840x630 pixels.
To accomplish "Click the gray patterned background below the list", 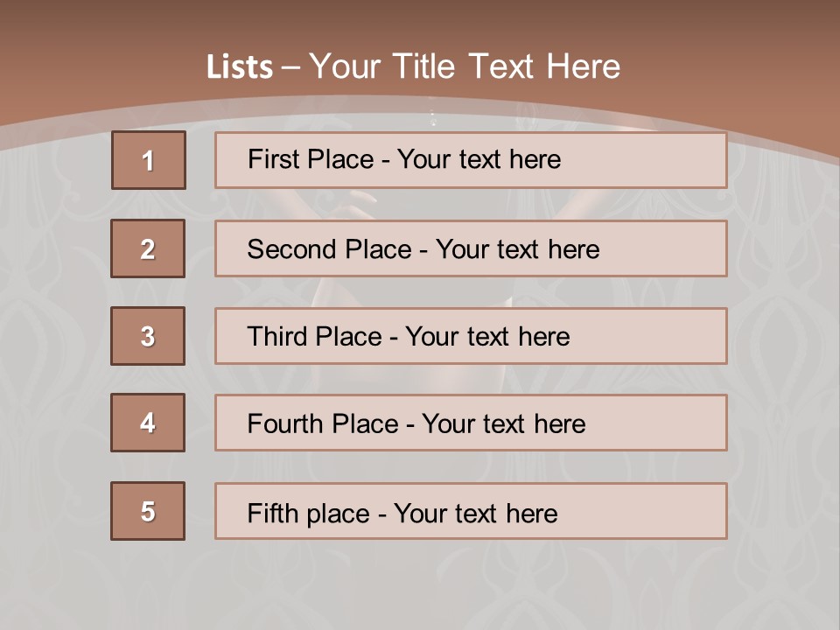I will click(420, 584).
